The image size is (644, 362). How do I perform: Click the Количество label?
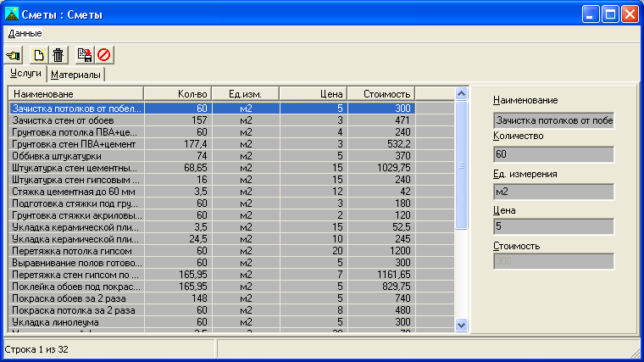tap(519, 136)
